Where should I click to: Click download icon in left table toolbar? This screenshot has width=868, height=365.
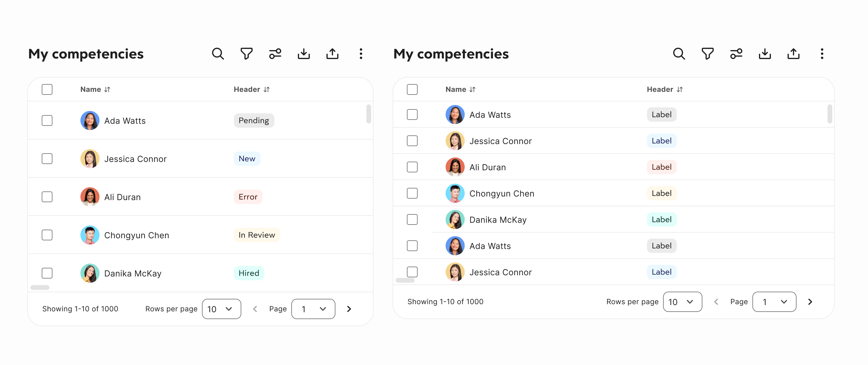304,54
